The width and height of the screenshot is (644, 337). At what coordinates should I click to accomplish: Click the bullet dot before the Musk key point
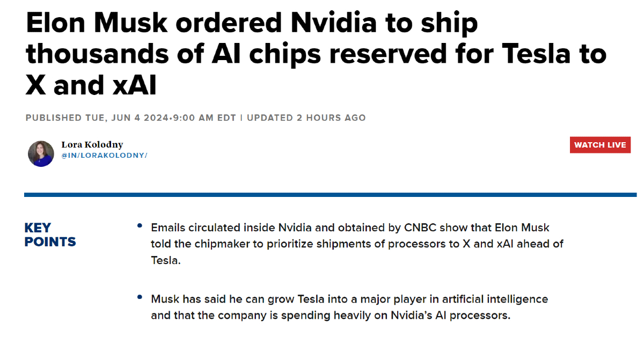pyautogui.click(x=140, y=297)
